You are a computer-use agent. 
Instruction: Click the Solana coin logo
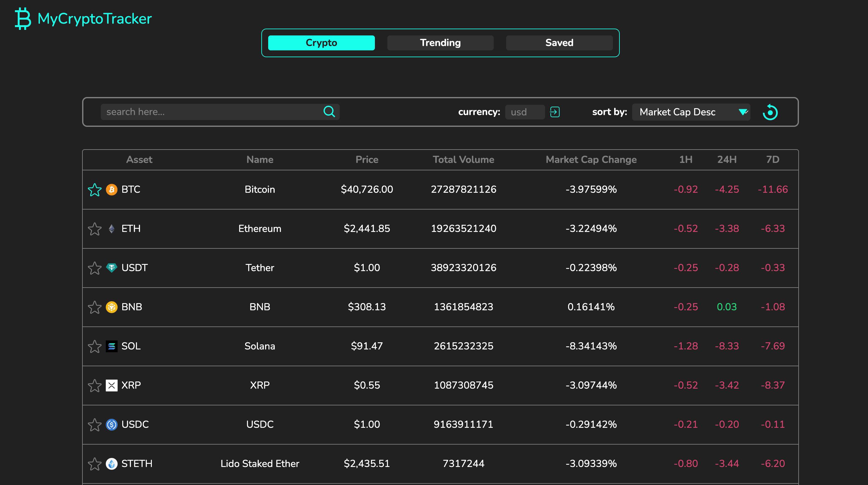[111, 346]
